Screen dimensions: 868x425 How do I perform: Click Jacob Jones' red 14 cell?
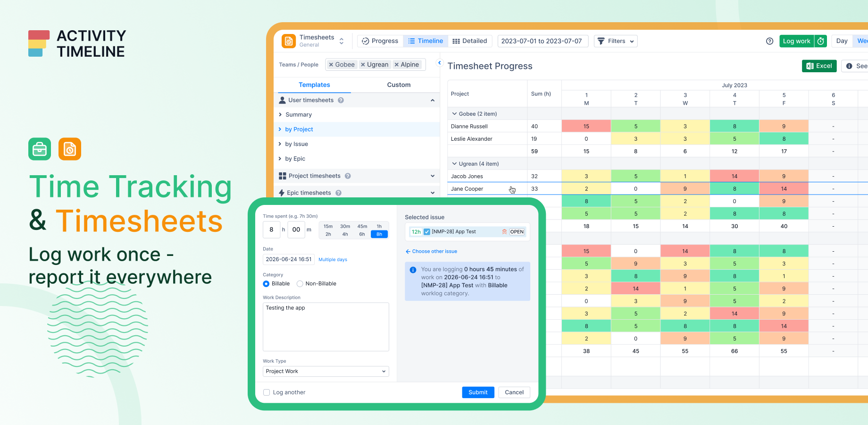coord(734,176)
